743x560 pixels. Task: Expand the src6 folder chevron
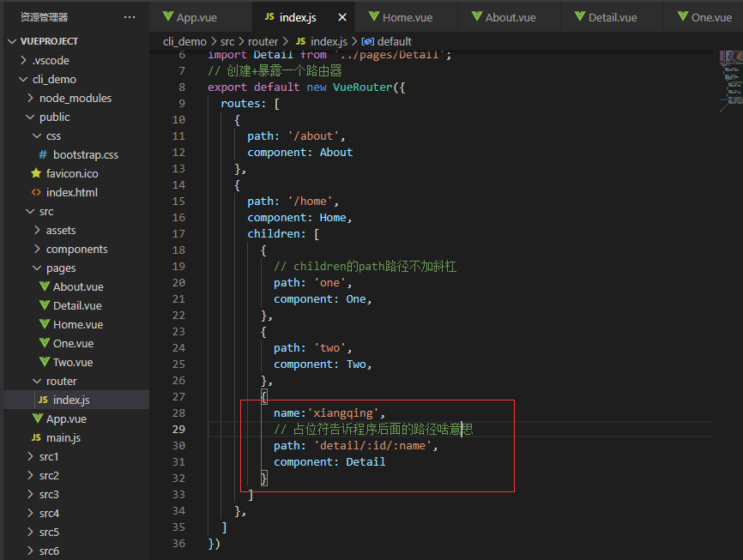click(31, 551)
